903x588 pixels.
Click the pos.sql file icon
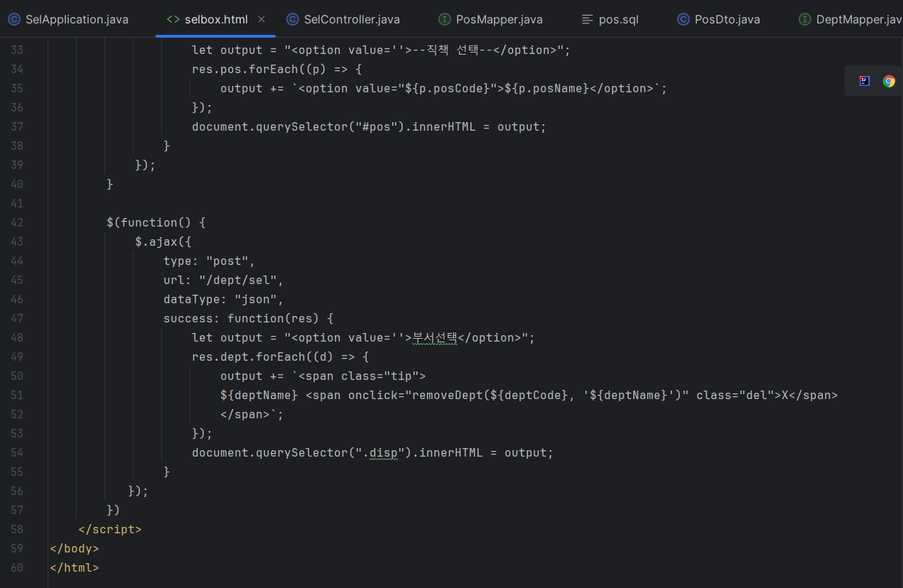[x=587, y=19]
